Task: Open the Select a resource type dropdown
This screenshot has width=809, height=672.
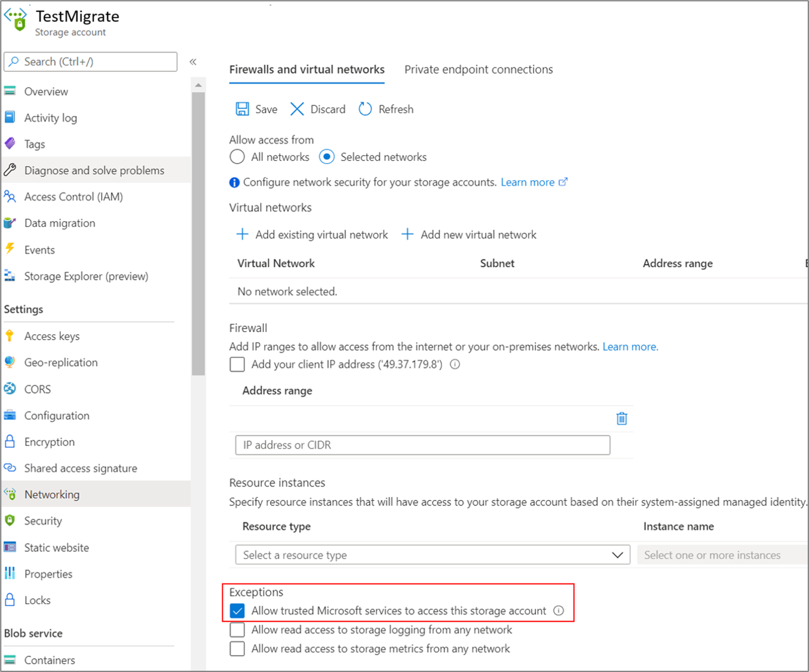Action: [x=433, y=555]
